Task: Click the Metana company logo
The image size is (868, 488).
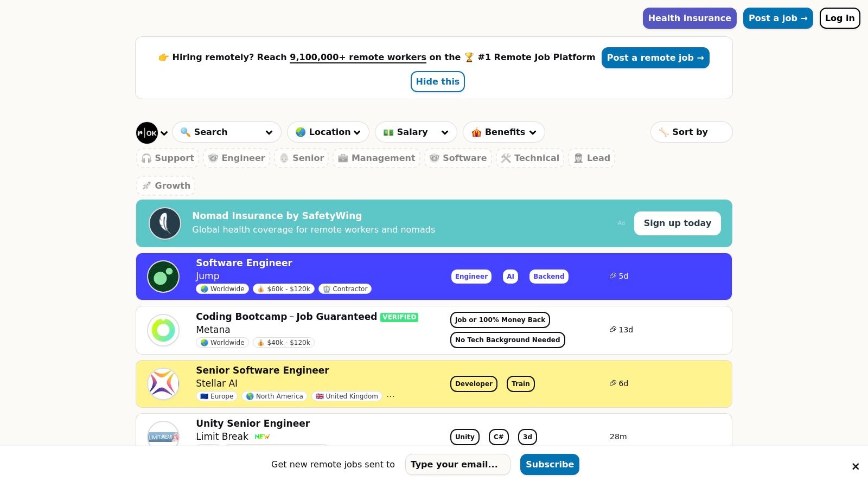Action: tap(163, 330)
